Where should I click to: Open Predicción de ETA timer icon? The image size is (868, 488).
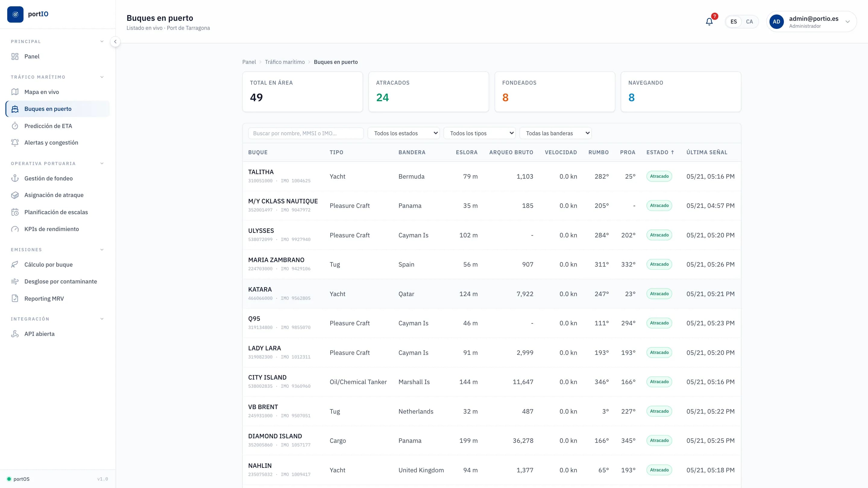[x=15, y=126]
